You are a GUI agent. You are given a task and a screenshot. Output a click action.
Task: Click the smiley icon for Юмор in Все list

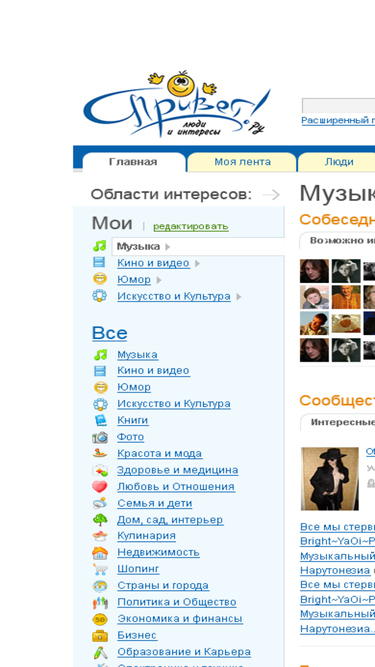pos(100,388)
